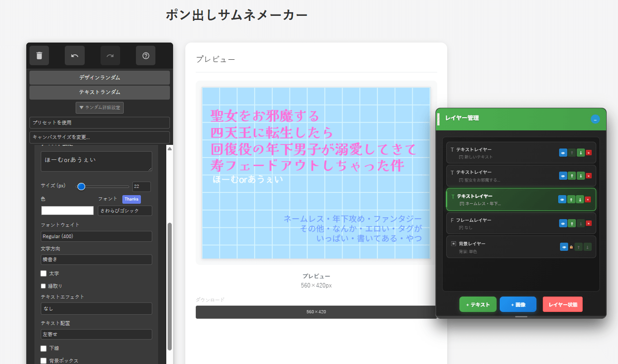Delete the フレームレイヤー frame layer
The width and height of the screenshot is (618, 364).
[589, 223]
